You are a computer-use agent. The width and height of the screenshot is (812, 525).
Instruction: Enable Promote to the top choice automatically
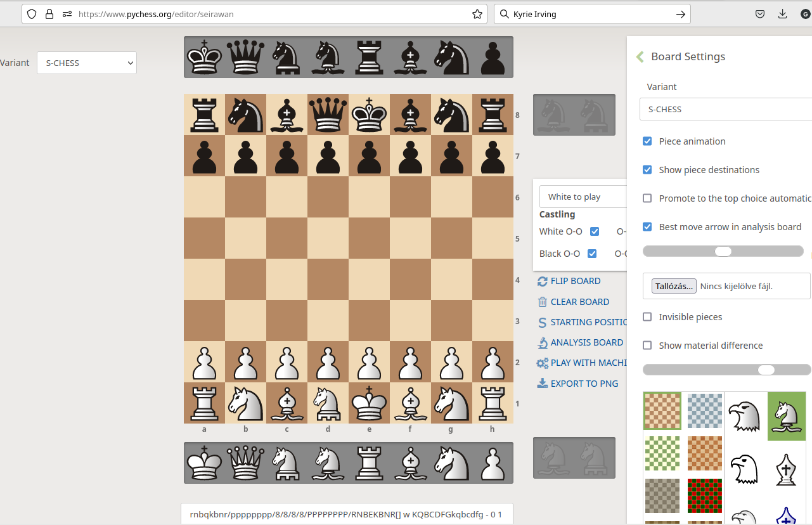(647, 198)
